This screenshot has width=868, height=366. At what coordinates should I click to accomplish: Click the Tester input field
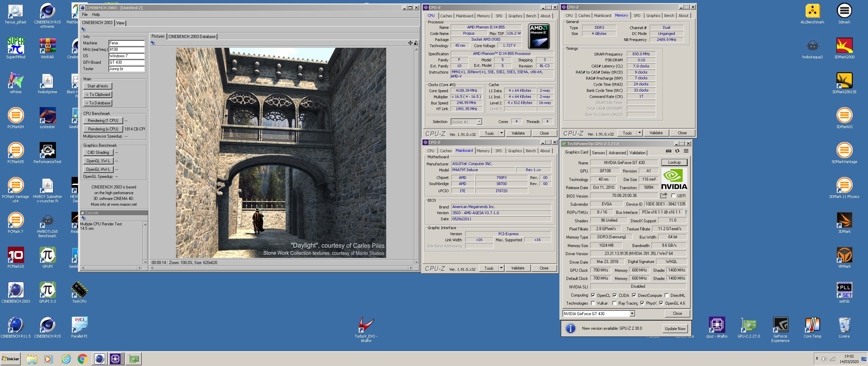coord(127,69)
